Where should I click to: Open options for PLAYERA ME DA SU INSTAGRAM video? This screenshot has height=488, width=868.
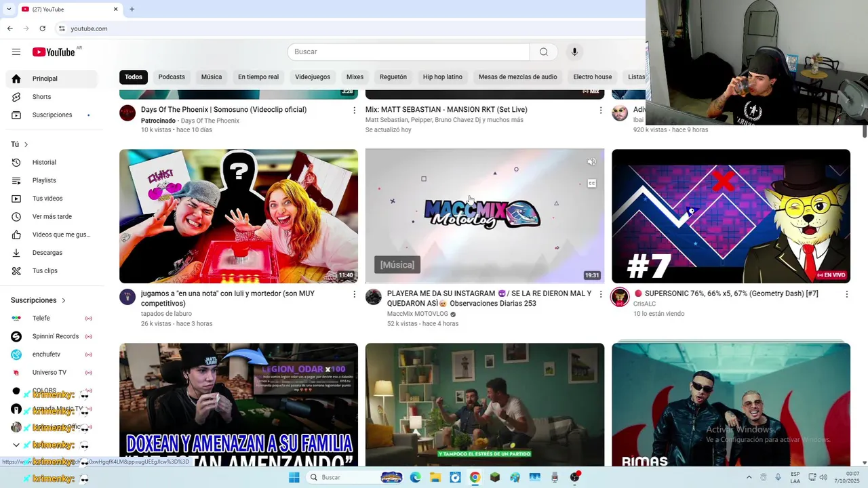click(x=600, y=294)
